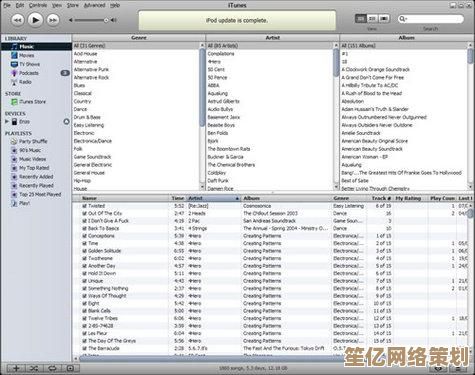The image size is (475, 375).
Task: Select Podcasts in the sidebar
Action: pos(29,73)
